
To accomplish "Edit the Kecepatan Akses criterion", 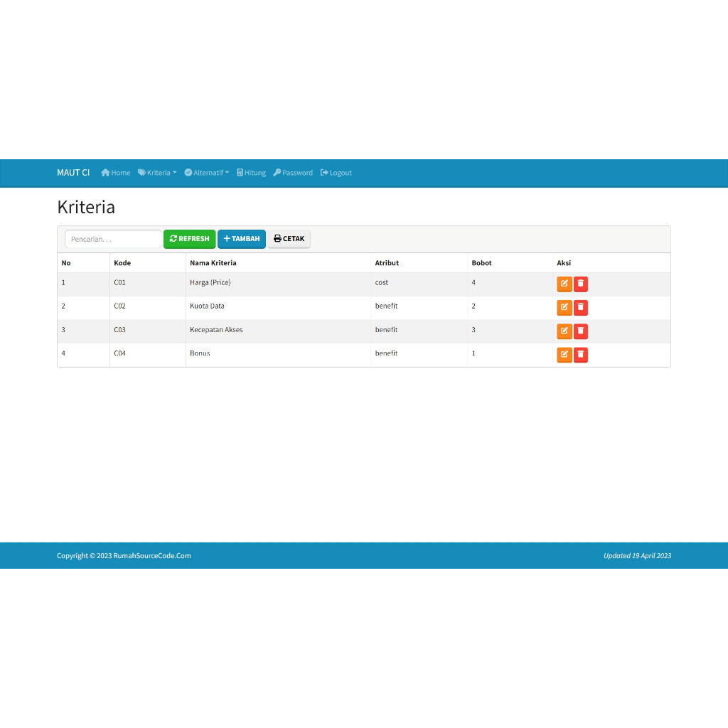I will point(564,331).
